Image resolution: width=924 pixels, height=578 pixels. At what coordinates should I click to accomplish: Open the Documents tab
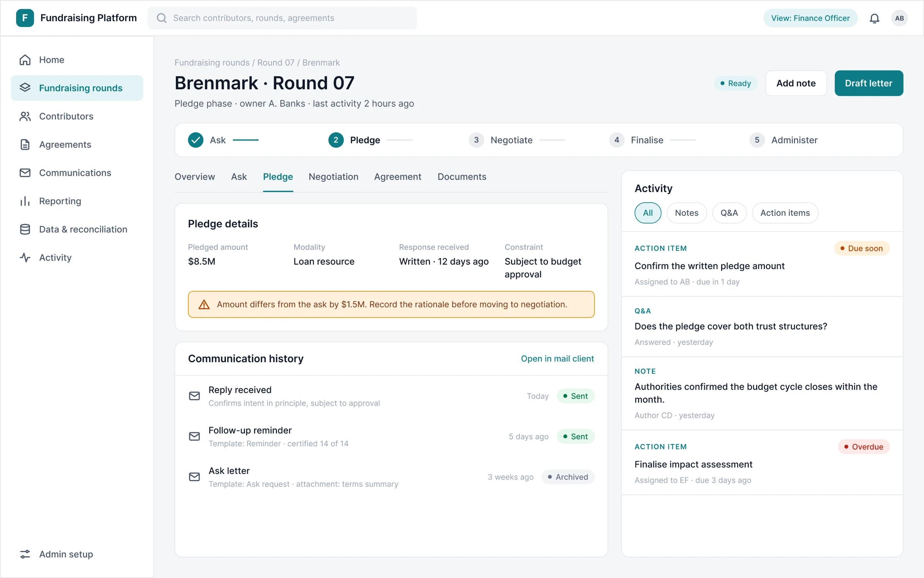click(x=462, y=177)
